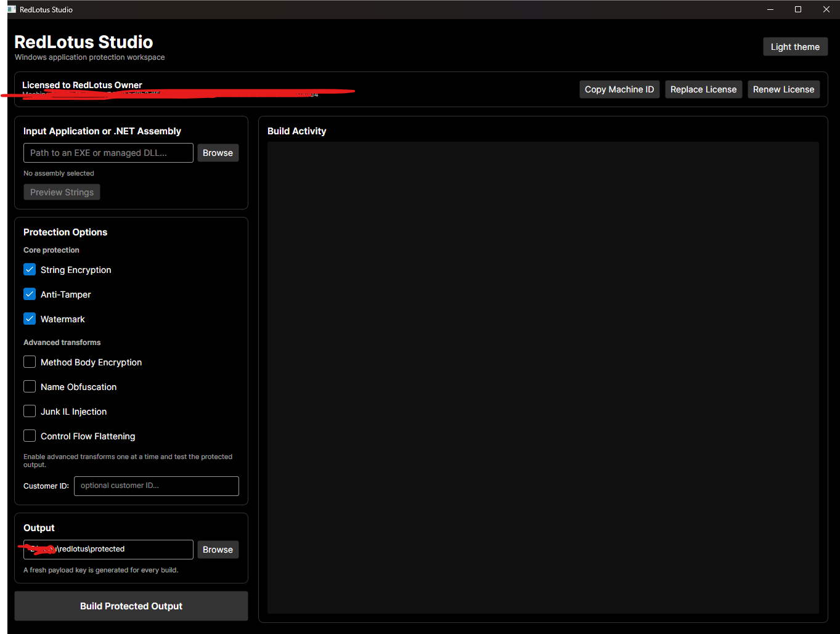This screenshot has width=840, height=634.
Task: Focus the input assembly path field
Action: 108,153
